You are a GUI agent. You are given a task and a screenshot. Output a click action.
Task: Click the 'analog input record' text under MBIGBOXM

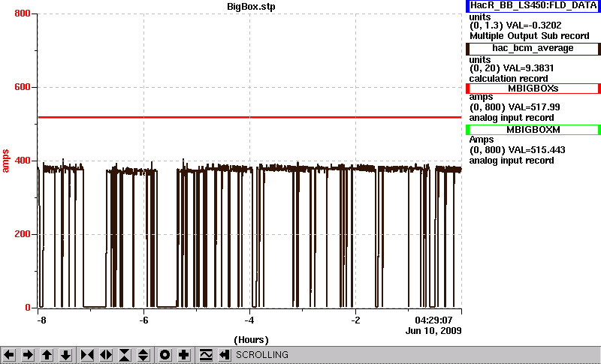512,161
